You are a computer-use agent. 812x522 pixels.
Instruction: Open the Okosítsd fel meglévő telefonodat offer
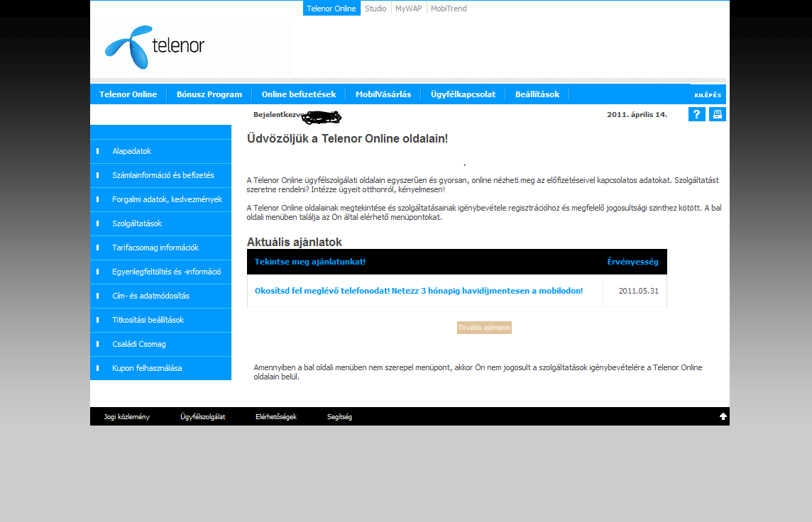click(x=419, y=291)
